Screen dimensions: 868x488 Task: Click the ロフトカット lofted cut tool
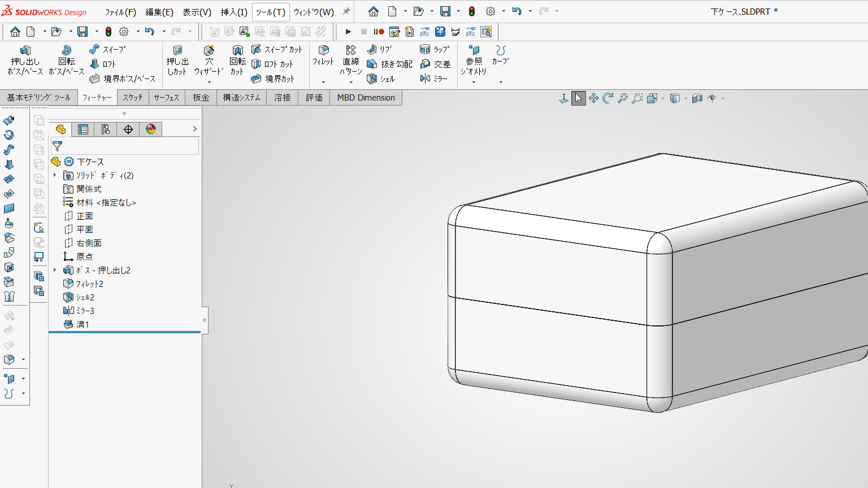click(272, 64)
